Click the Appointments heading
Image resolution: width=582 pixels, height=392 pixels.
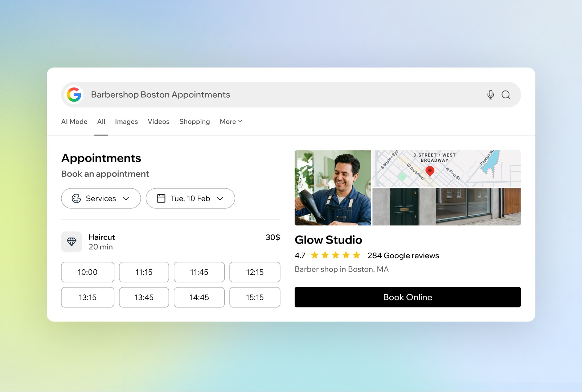pyautogui.click(x=101, y=158)
